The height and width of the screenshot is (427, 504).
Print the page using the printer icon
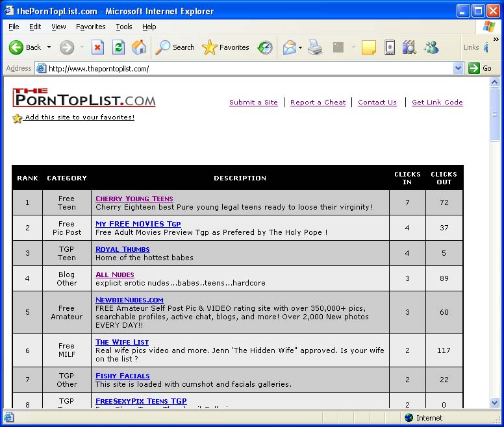(x=315, y=47)
